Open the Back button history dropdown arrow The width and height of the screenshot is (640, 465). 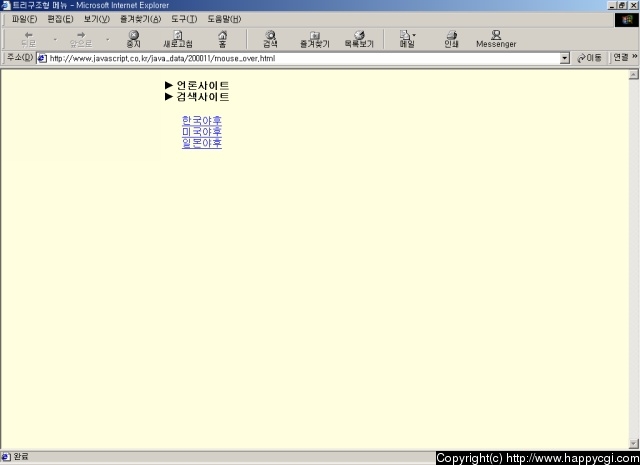point(55,40)
